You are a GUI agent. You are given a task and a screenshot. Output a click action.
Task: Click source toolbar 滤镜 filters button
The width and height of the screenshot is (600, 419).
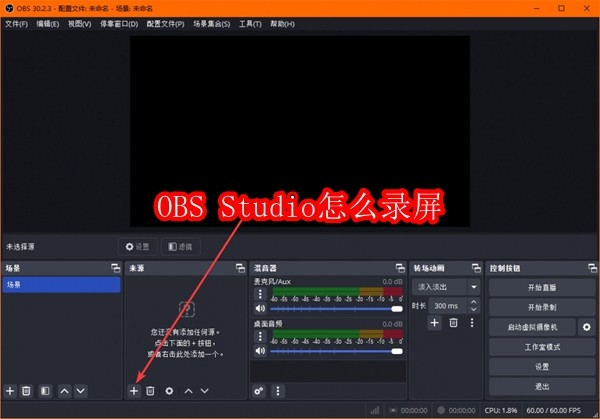click(181, 247)
